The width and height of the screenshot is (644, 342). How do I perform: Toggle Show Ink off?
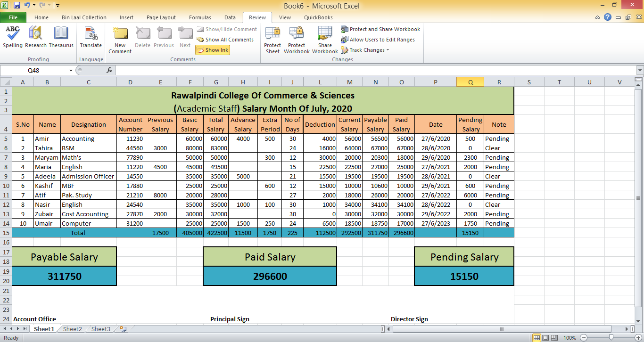(x=212, y=50)
